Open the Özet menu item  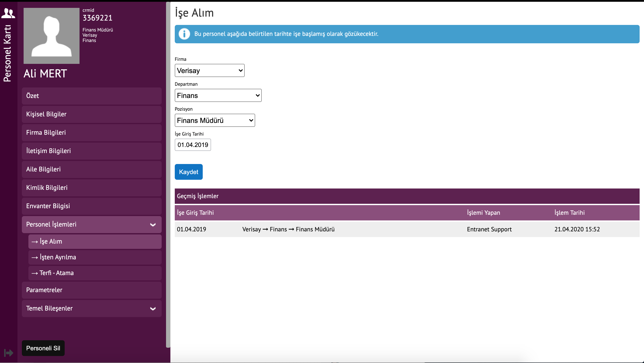(92, 96)
